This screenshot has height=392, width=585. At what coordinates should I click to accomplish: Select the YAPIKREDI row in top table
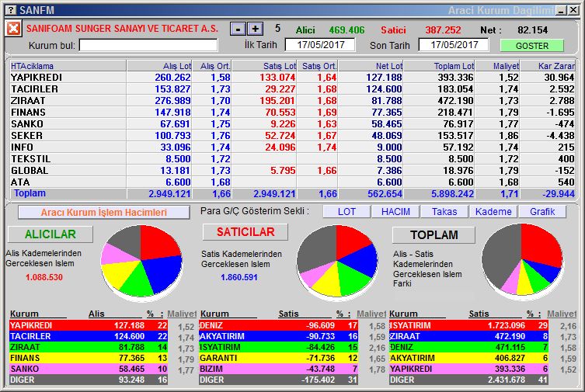point(292,77)
